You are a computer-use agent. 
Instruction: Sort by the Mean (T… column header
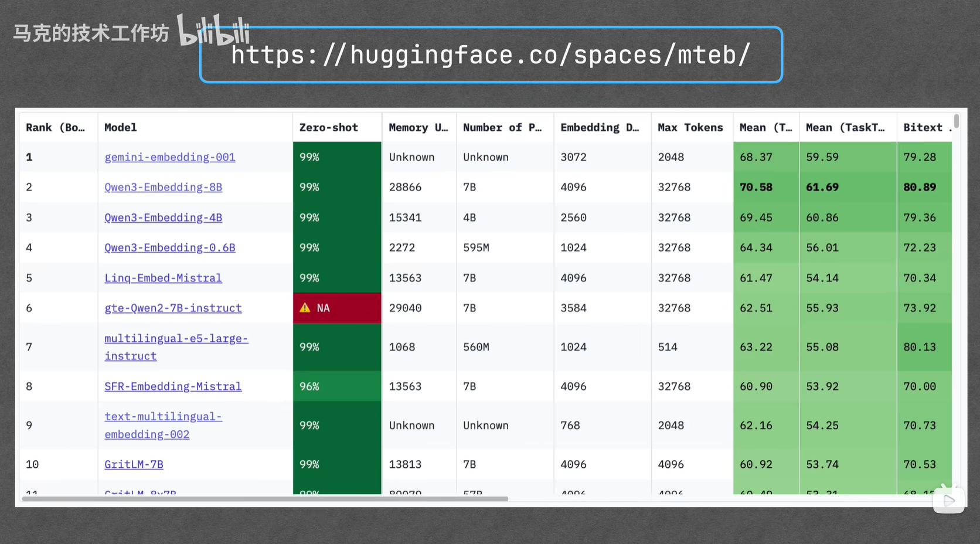click(765, 127)
